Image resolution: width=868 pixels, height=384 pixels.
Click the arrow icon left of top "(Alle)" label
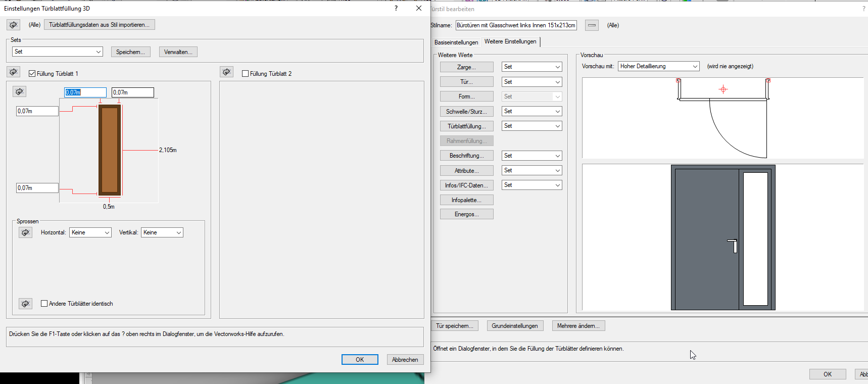[13, 25]
